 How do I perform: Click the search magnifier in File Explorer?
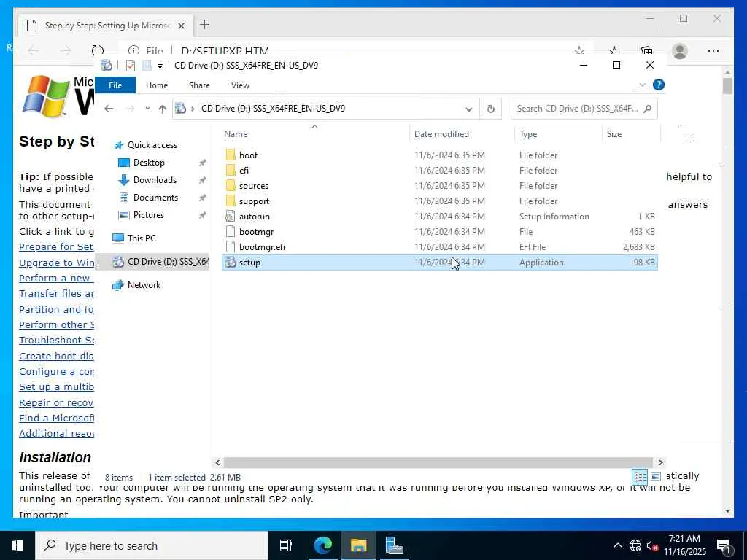tap(647, 109)
